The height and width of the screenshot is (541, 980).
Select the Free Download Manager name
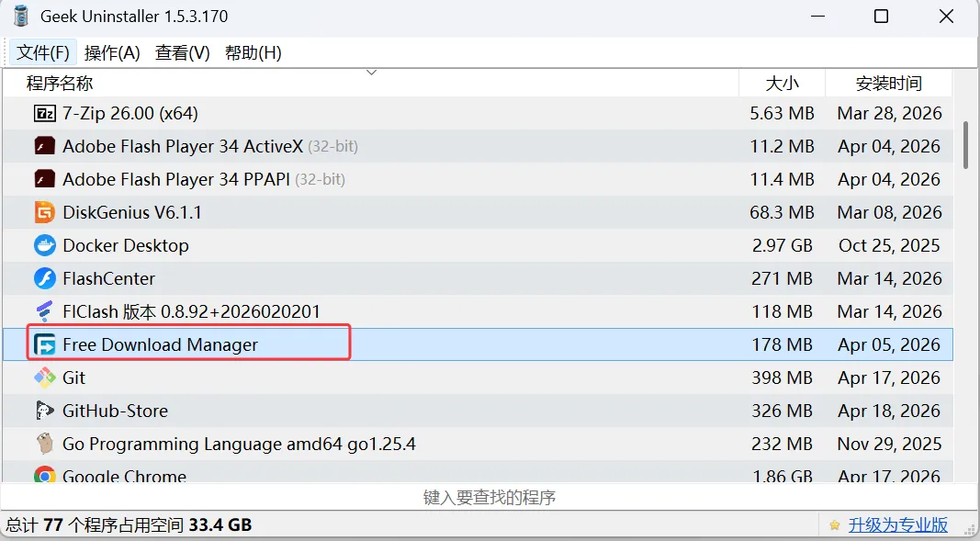160,344
